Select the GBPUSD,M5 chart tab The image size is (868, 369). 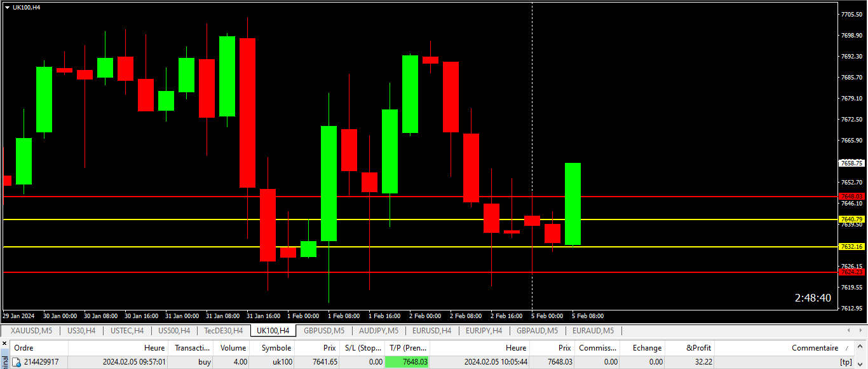[323, 331]
